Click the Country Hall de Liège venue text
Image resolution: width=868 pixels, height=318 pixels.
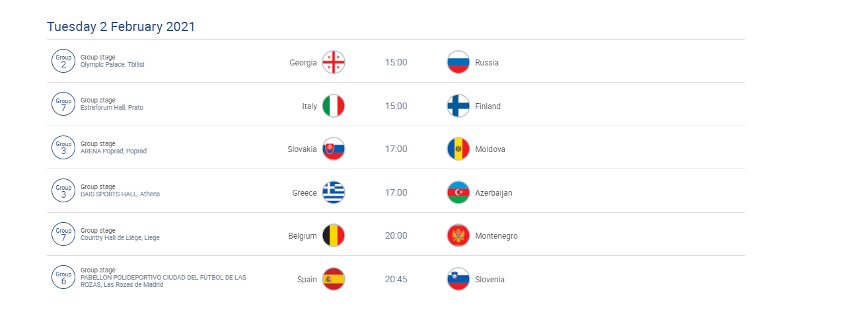click(120, 238)
